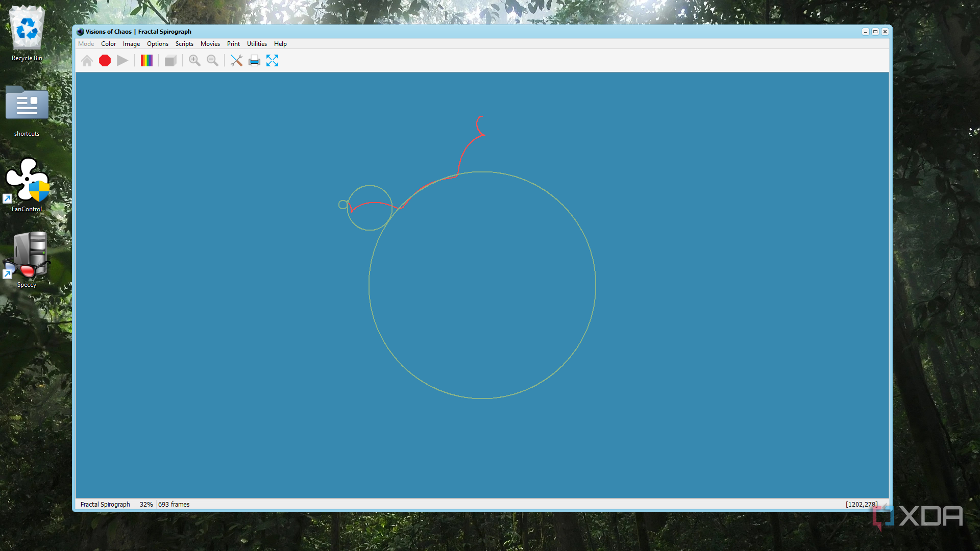Open the rainbow color palette editor icon
The height and width of the screenshot is (551, 980).
coord(146,61)
